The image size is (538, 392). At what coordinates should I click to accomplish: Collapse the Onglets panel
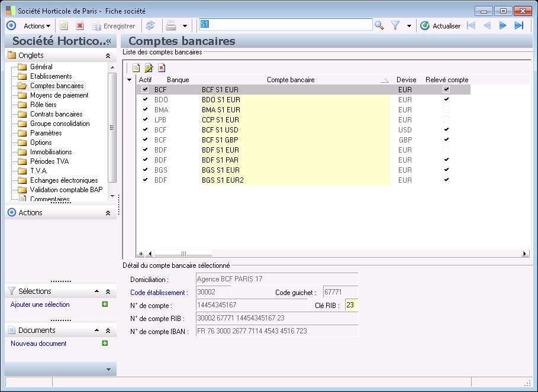pyautogui.click(x=108, y=56)
